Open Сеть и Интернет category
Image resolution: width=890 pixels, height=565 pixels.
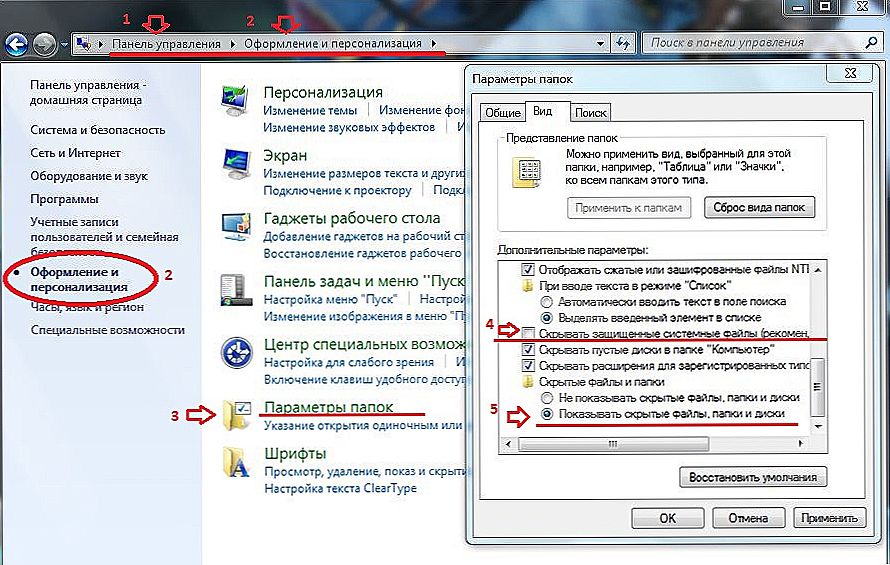[75, 153]
